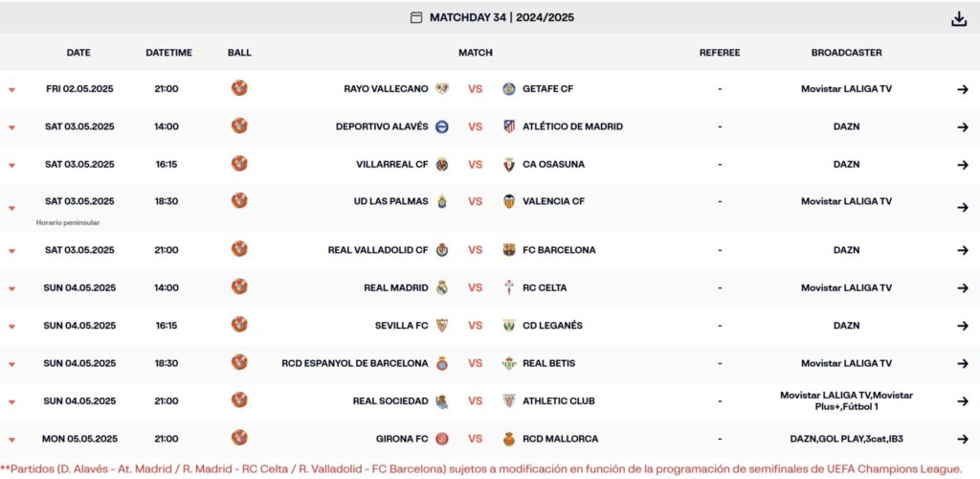Open Real Sociedad match details arrow

(963, 401)
